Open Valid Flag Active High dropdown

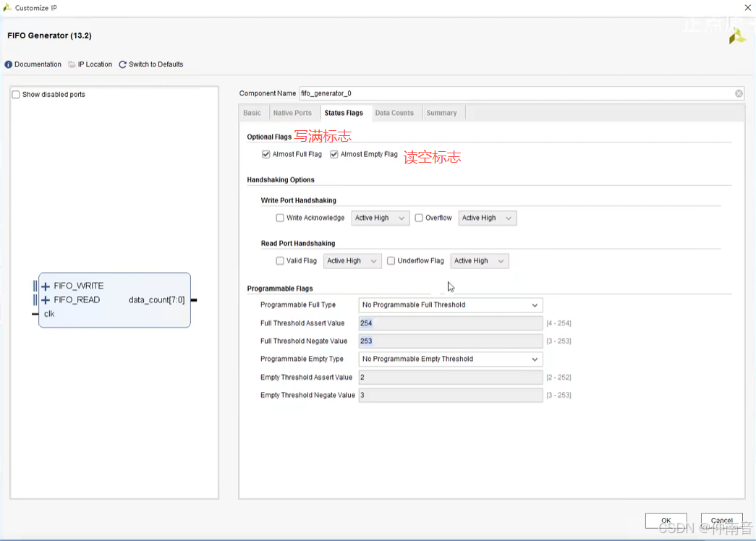(352, 261)
